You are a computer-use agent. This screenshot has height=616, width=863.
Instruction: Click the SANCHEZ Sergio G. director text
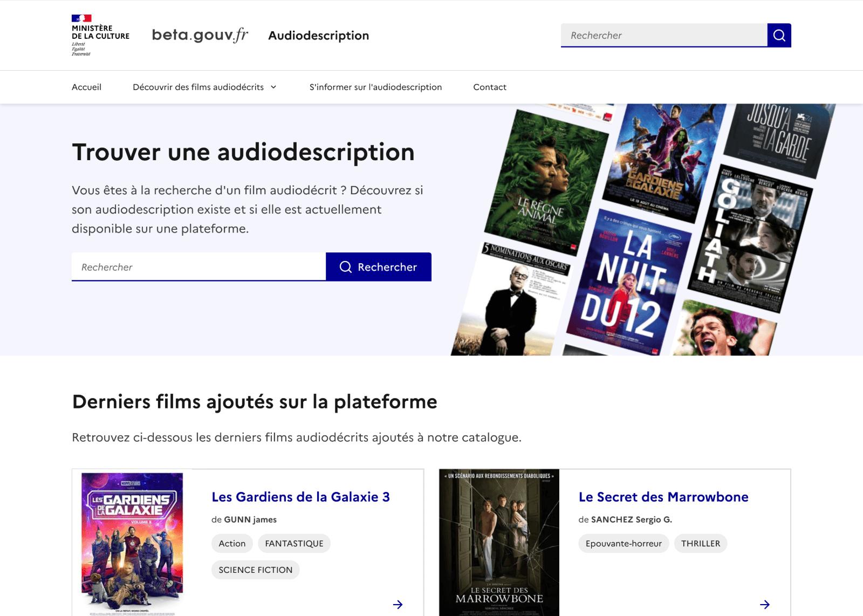pyautogui.click(x=632, y=519)
